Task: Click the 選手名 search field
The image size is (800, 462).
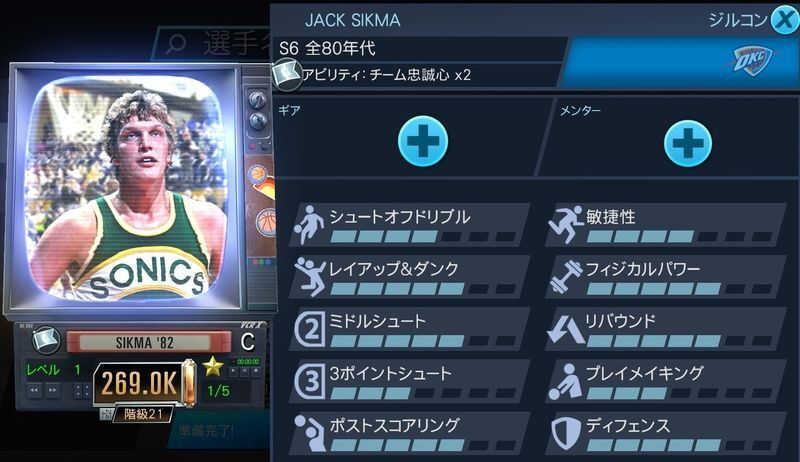Action: (214, 44)
